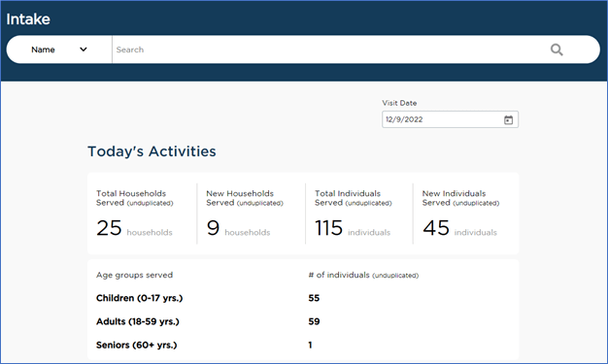608x364 pixels.
Task: Click the New Households Served label
Action: (x=245, y=198)
